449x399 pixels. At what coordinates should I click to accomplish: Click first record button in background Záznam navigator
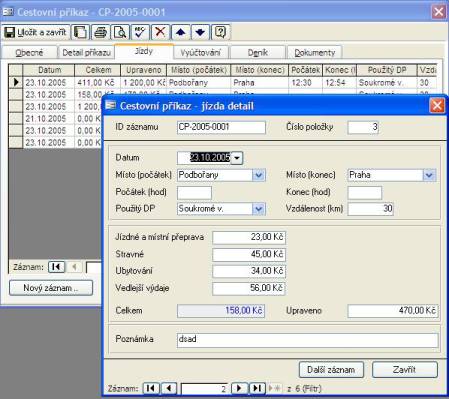click(x=56, y=267)
